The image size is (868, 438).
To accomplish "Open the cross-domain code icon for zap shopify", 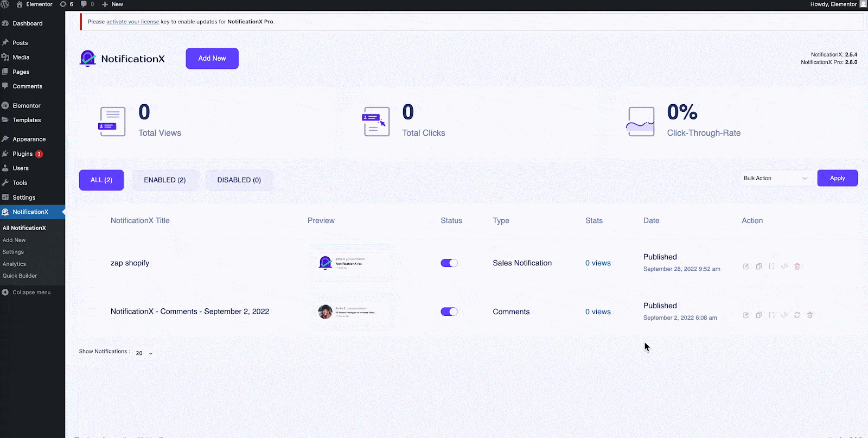I will (784, 266).
